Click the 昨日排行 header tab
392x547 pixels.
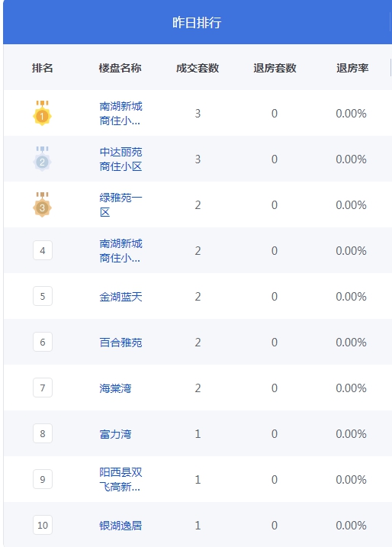click(x=197, y=22)
